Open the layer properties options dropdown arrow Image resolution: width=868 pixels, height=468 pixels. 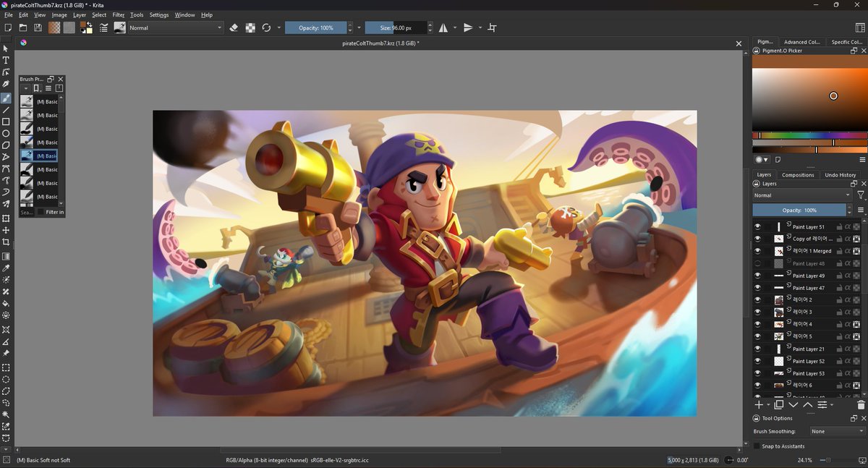pyautogui.click(x=832, y=405)
